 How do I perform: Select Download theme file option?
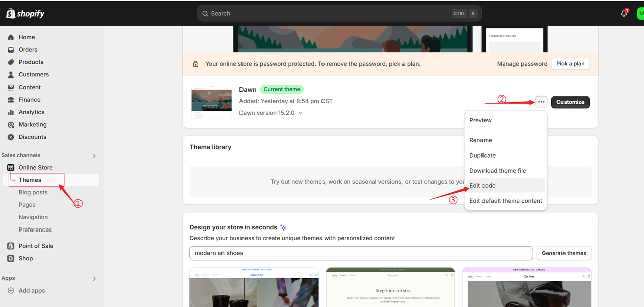[498, 171]
